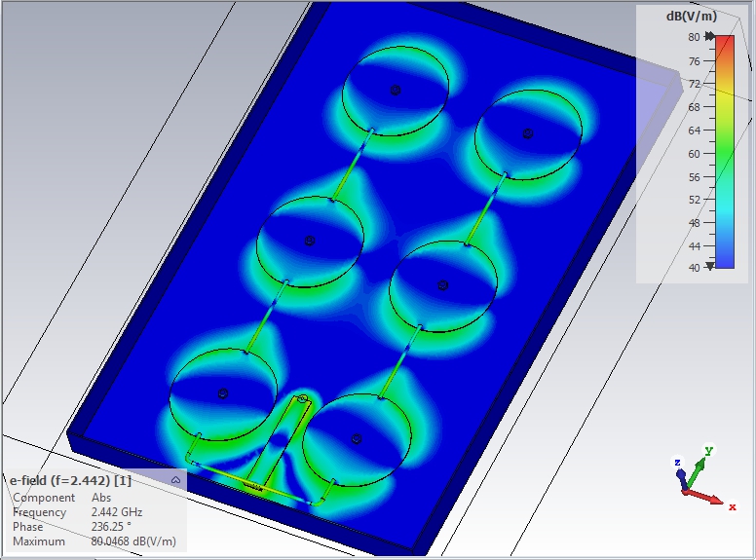This screenshot has height=560, width=756.
Task: Select center pin of middle-right circular patch
Action: [443, 285]
